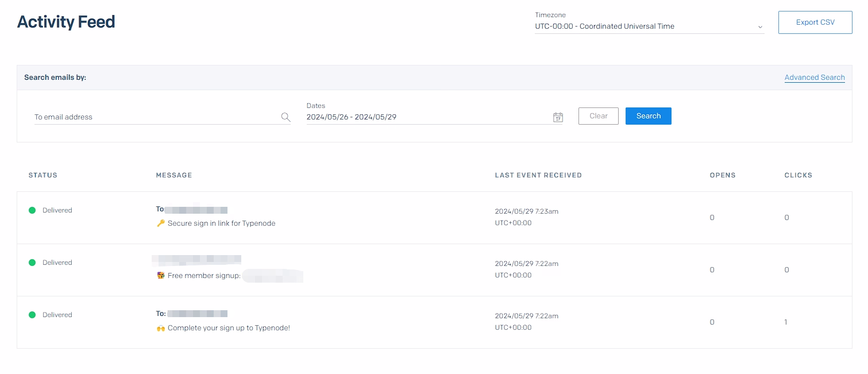Click the party emoji on Free member signup
868x374 pixels.
coord(161,276)
